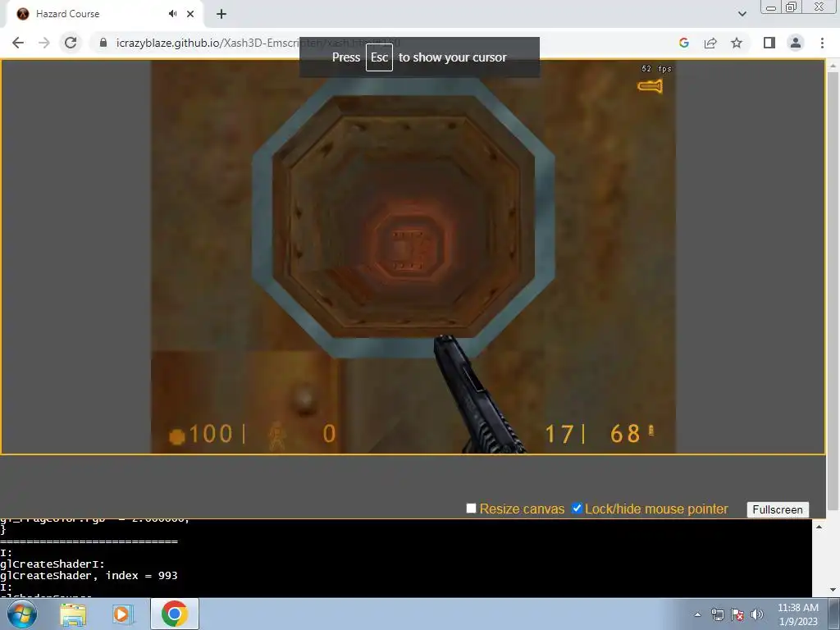Open Windows Explorer from taskbar
The width and height of the screenshot is (840, 630).
click(x=73, y=614)
